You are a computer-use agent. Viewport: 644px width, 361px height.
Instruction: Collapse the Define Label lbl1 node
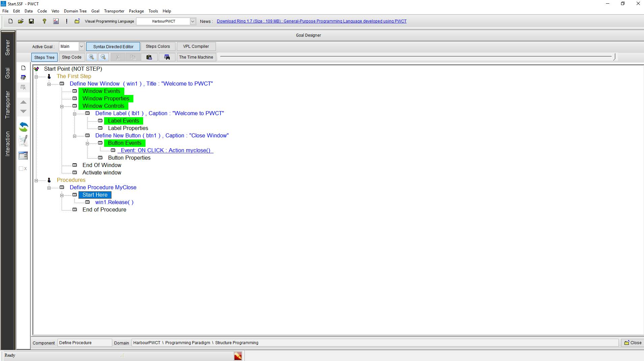tap(75, 114)
